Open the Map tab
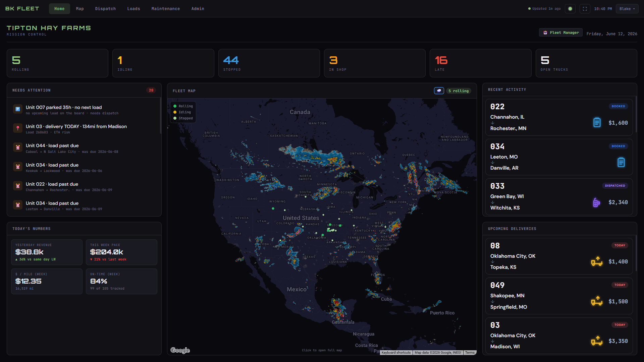Screen dimensions: 644x362 pos(80,9)
